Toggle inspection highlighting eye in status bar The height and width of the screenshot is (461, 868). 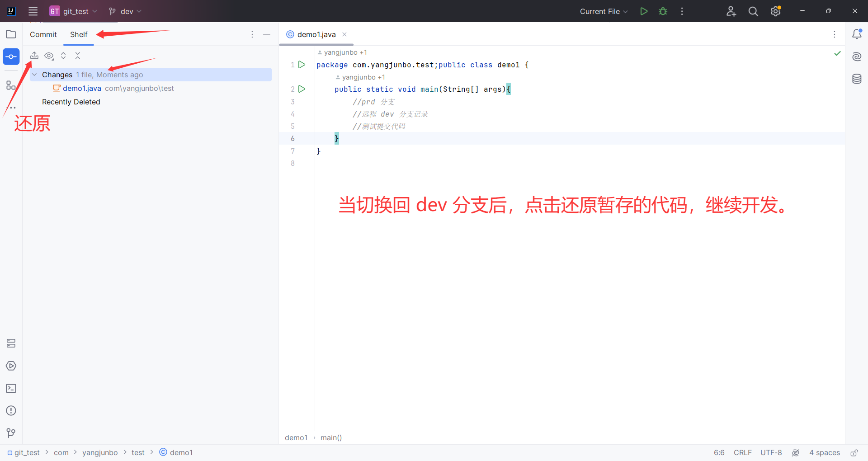tap(796, 452)
